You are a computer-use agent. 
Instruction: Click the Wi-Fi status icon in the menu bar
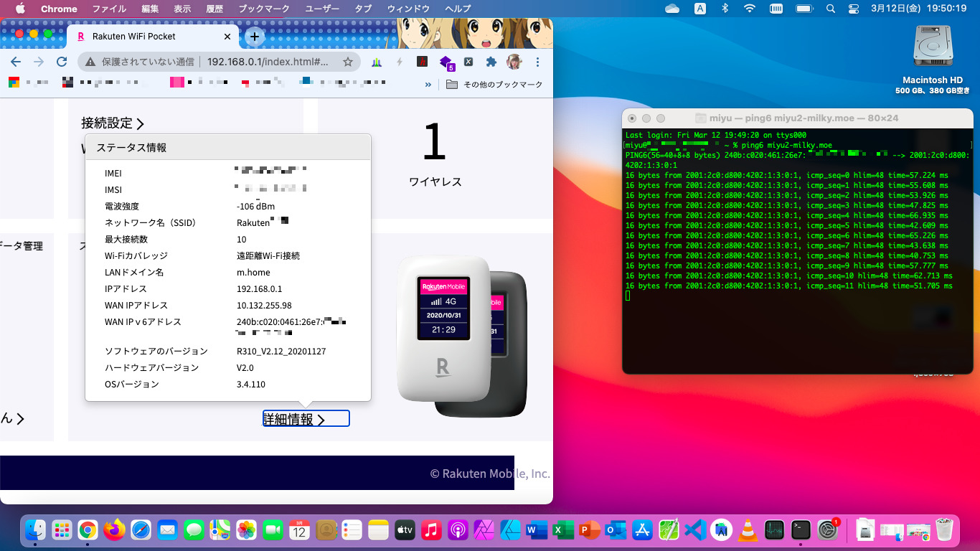point(750,9)
